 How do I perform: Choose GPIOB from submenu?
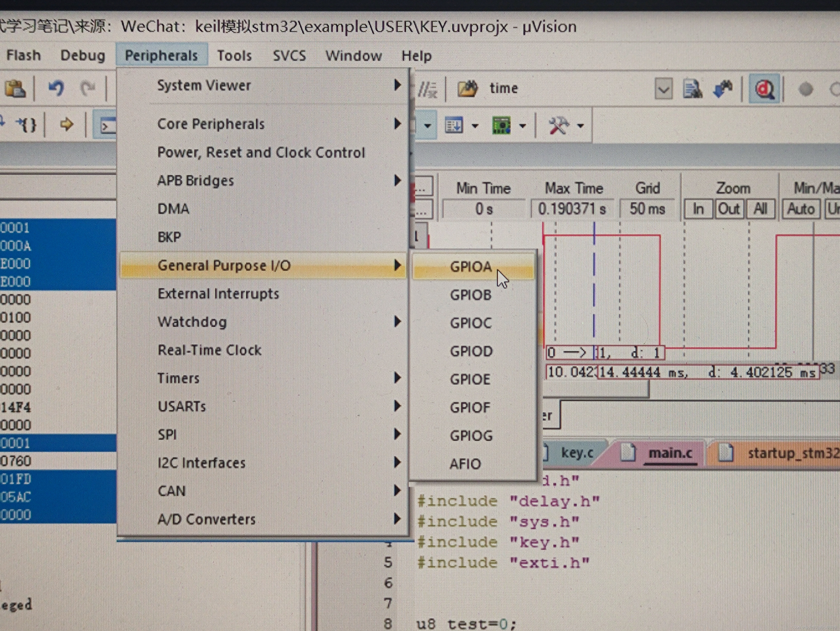click(473, 295)
